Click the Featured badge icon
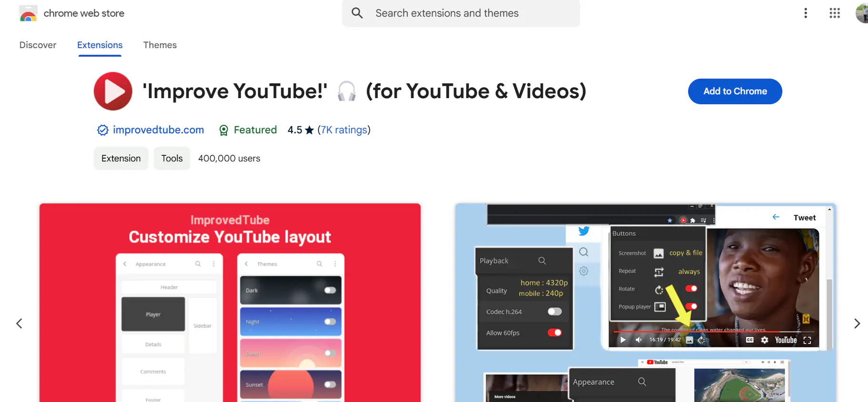 (223, 130)
